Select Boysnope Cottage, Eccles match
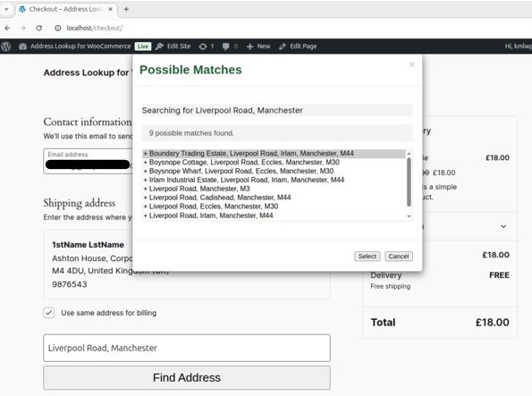Screen dimensions: 532x396 (x=274, y=162)
